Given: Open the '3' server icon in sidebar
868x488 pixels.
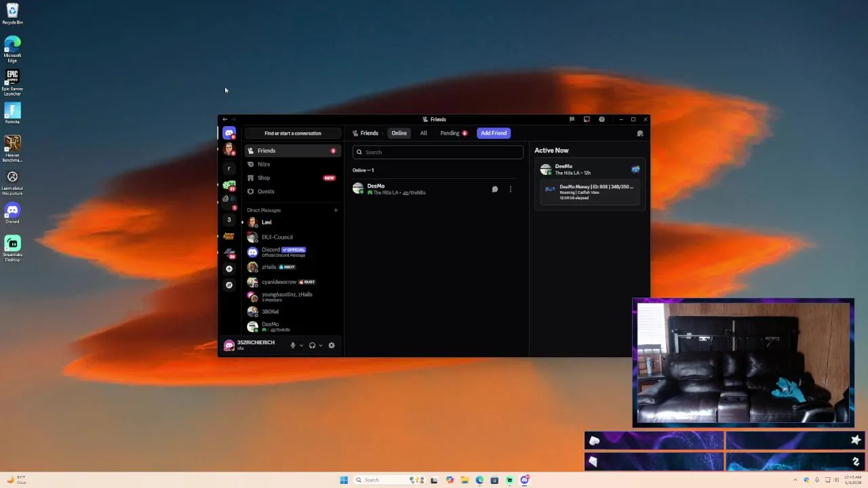Looking at the screenshot, I should click(229, 220).
